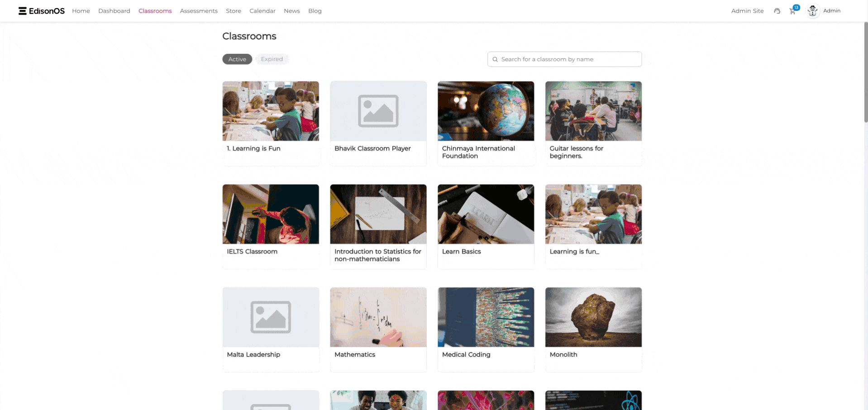
Task: Click the 'Guitar lessons for beginners.' title
Action: (577, 152)
